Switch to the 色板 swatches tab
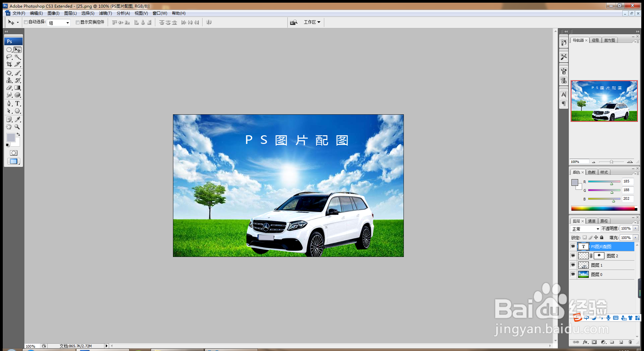This screenshot has height=351, width=644. [x=592, y=172]
